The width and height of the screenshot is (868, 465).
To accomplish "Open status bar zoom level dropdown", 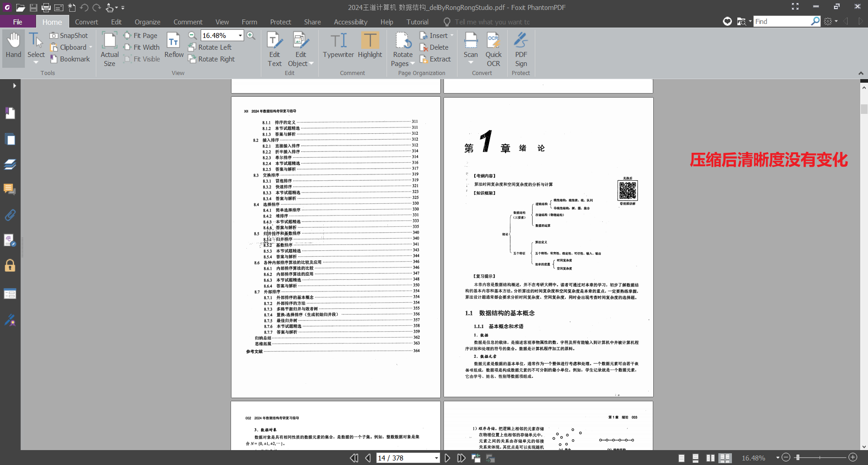I will point(778,458).
